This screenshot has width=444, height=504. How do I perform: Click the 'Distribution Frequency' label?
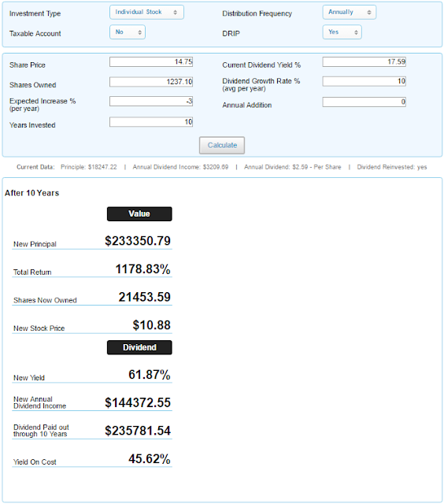[x=257, y=13]
